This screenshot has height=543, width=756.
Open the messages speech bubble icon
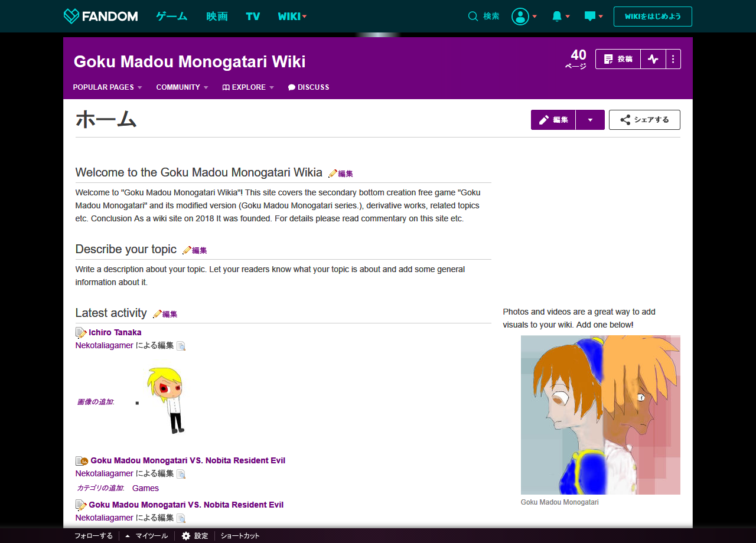[590, 17]
